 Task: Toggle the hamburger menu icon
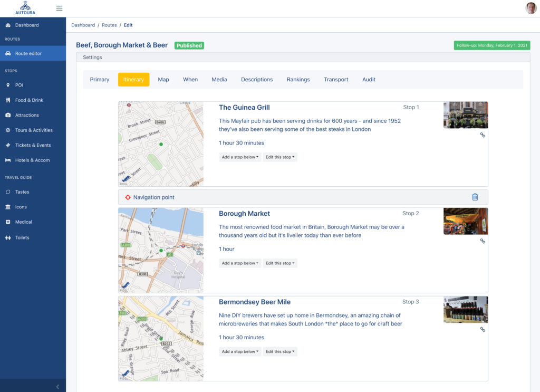[x=59, y=8]
